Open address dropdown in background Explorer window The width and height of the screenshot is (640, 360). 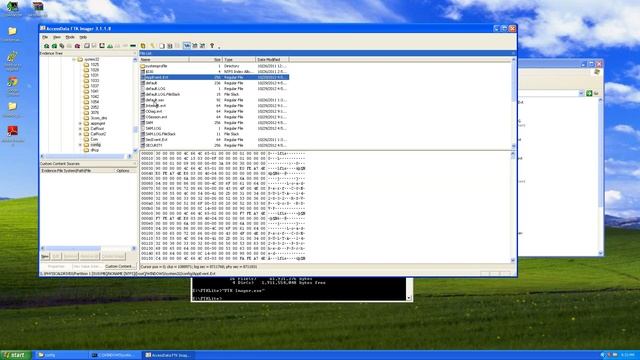(x=581, y=93)
